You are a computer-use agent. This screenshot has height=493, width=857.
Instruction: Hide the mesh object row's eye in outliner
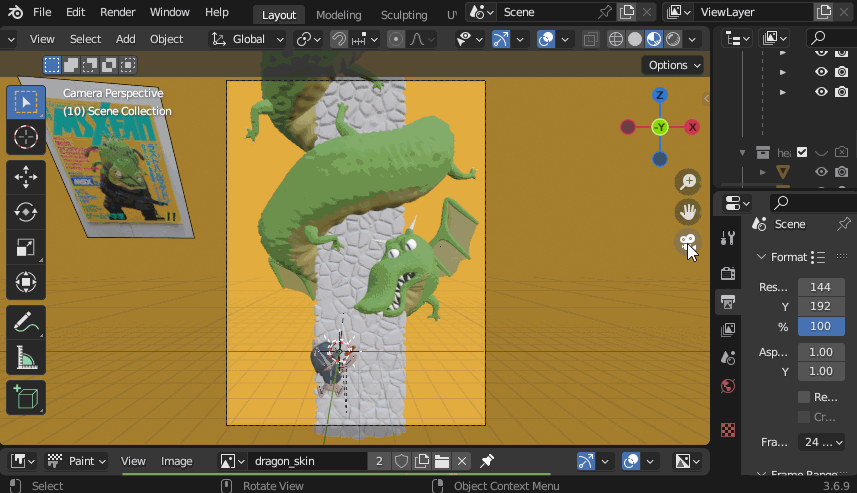click(821, 172)
